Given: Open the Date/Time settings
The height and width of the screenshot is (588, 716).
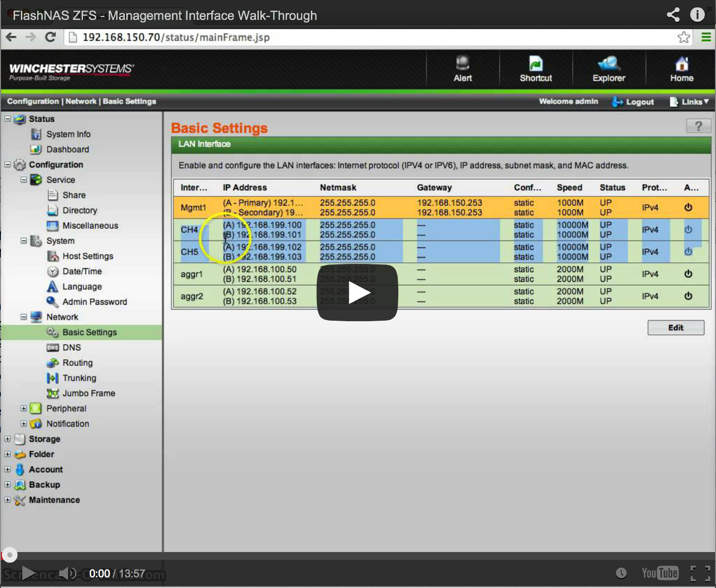Looking at the screenshot, I should (x=82, y=271).
